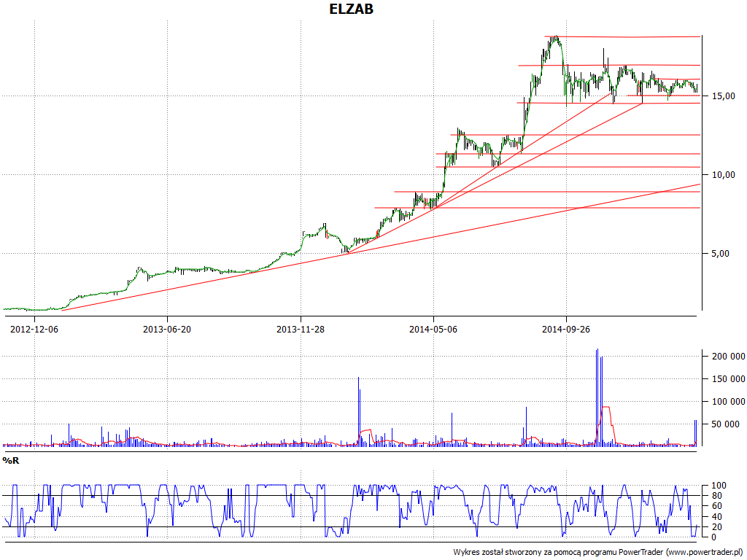Image resolution: width=747 pixels, height=560 pixels.
Task: Click the 50 000 volume axis label
Action: (x=726, y=424)
